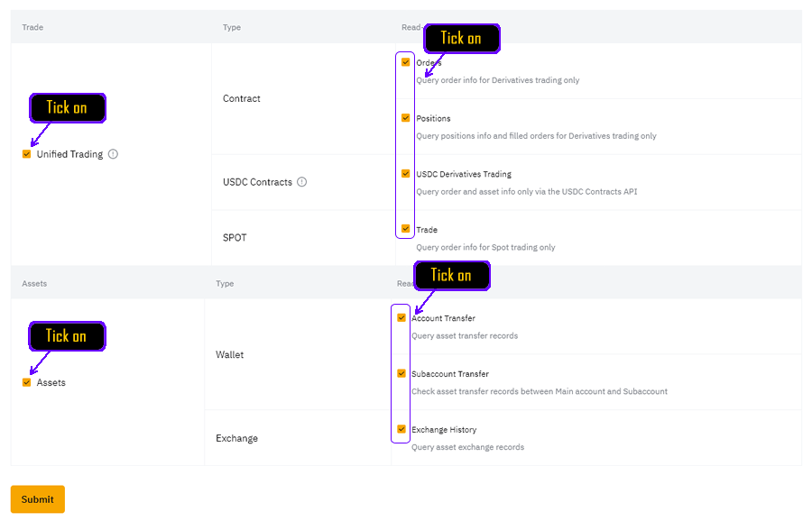Check the Positions permission checkbox
This screenshot has height=521, width=812.
point(405,118)
